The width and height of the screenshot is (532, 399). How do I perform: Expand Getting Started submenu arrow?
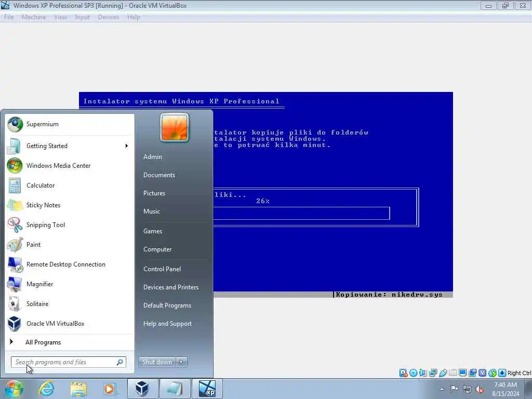127,146
